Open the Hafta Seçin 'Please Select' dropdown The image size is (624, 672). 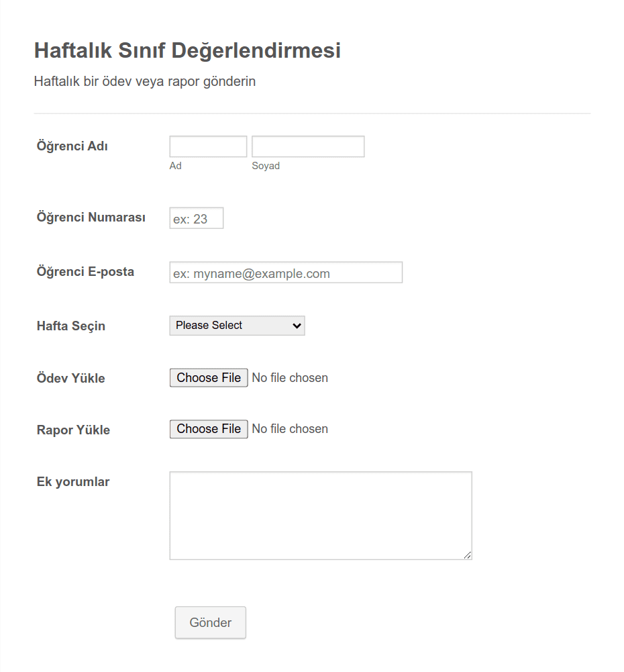tap(237, 326)
